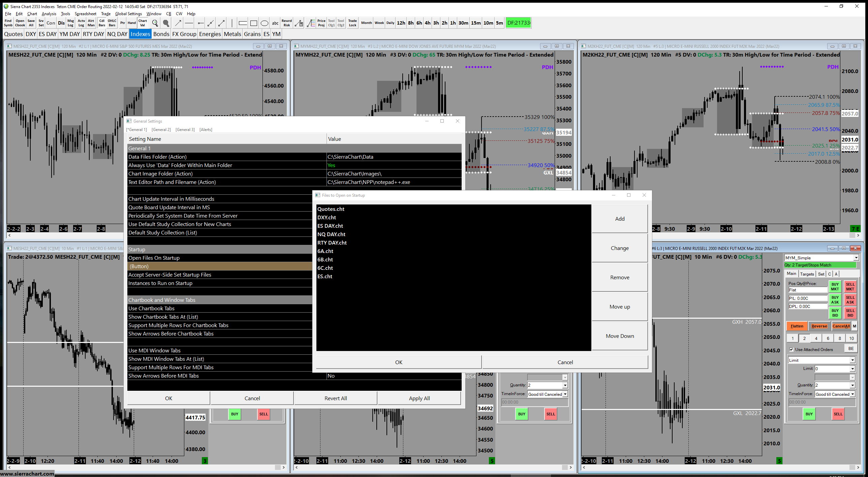Screen dimensions: 868x477
Task: Select ES DAY.cht in startup files list
Action: 330,226
